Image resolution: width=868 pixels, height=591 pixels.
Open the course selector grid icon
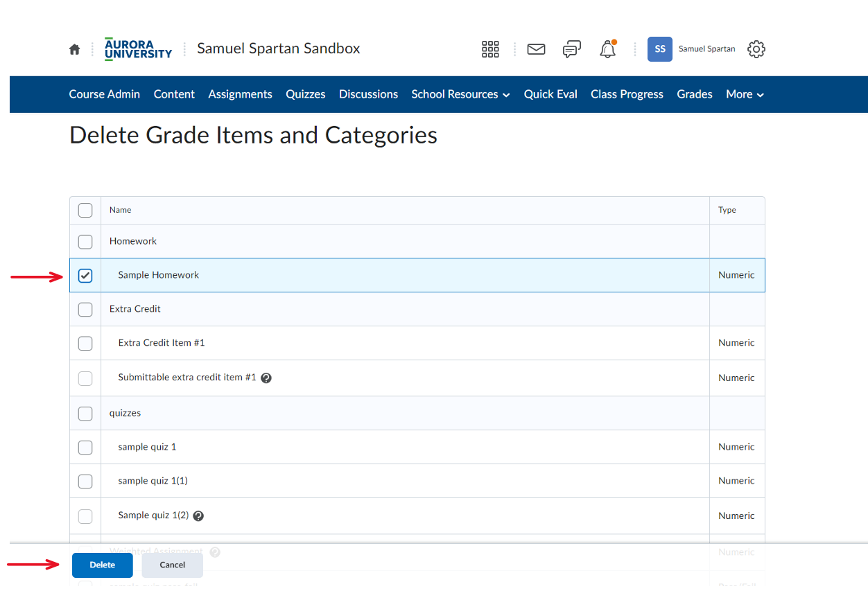coord(490,49)
